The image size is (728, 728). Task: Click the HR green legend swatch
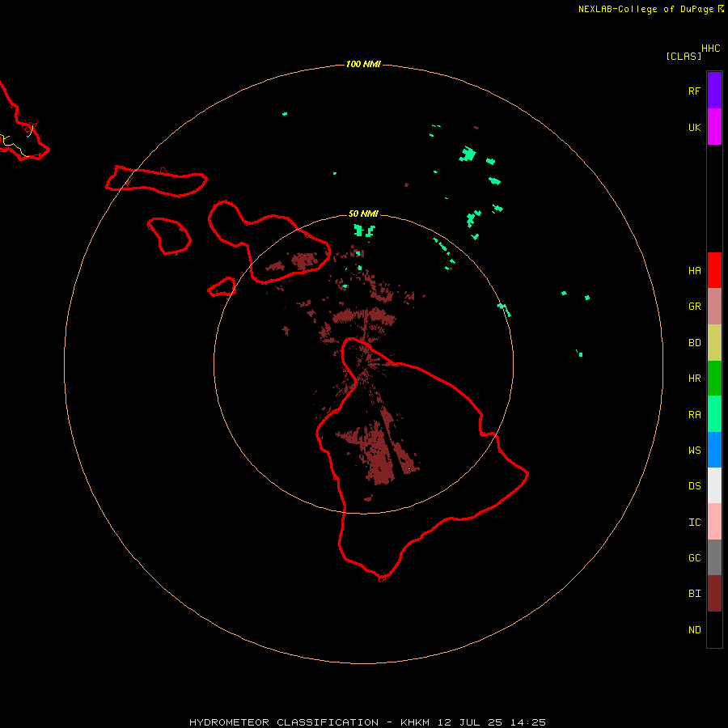pos(714,378)
